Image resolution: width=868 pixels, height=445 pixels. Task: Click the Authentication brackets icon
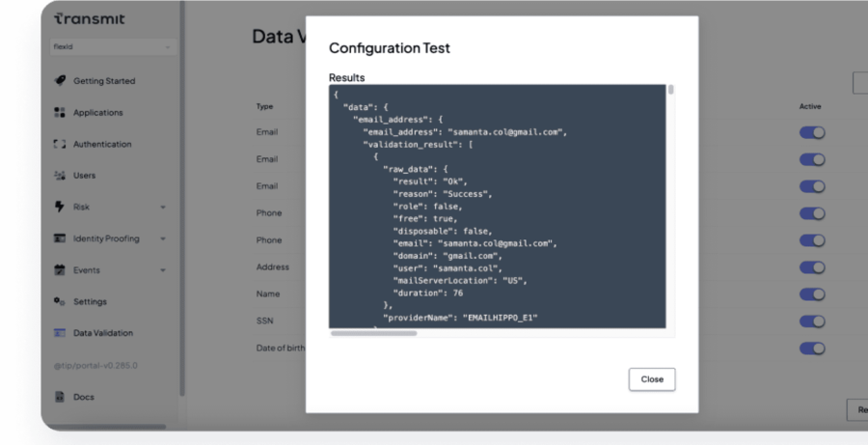[60, 144]
